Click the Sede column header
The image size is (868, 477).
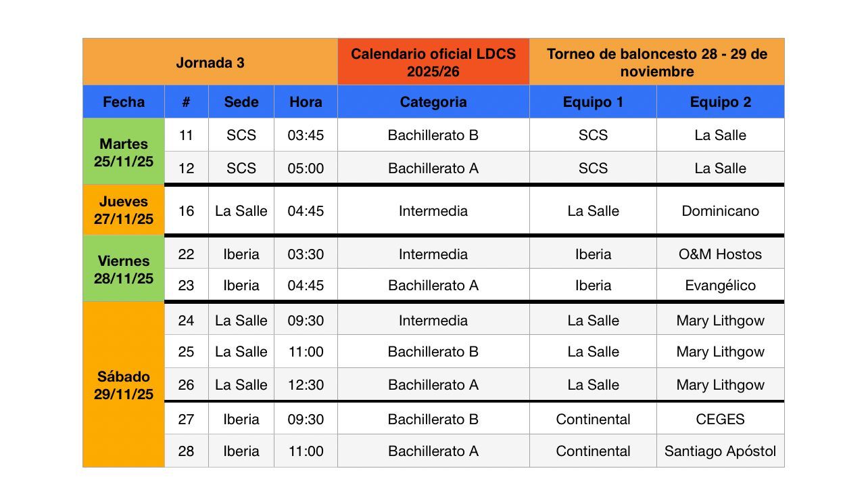click(241, 102)
